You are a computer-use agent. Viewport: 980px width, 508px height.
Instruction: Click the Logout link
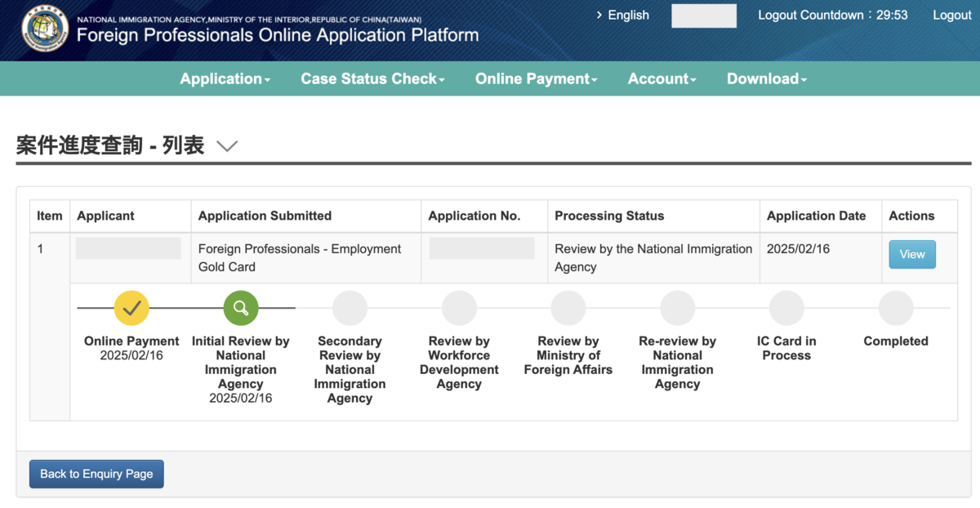point(952,15)
